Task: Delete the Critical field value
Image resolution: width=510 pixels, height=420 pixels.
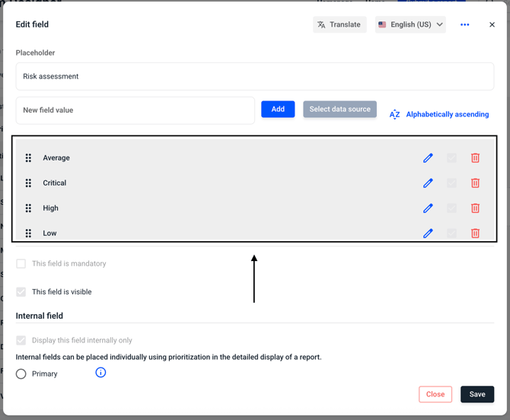Action: pos(475,183)
